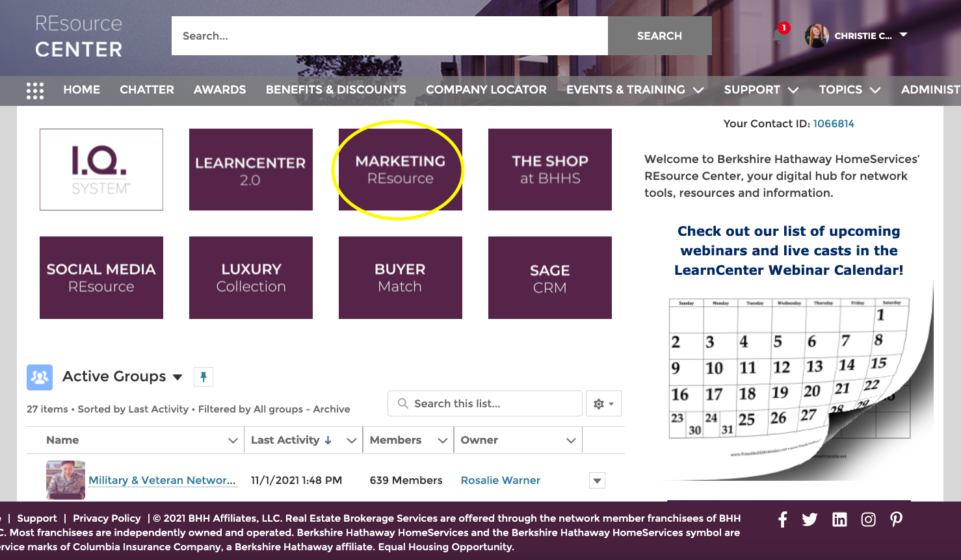Sort by Members column header
961x560 pixels.
click(x=396, y=440)
